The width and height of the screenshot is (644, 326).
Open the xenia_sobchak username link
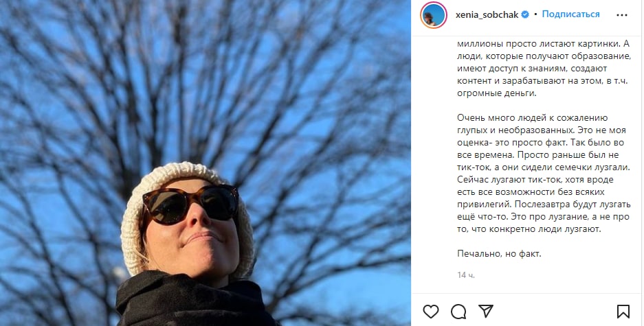click(x=487, y=15)
